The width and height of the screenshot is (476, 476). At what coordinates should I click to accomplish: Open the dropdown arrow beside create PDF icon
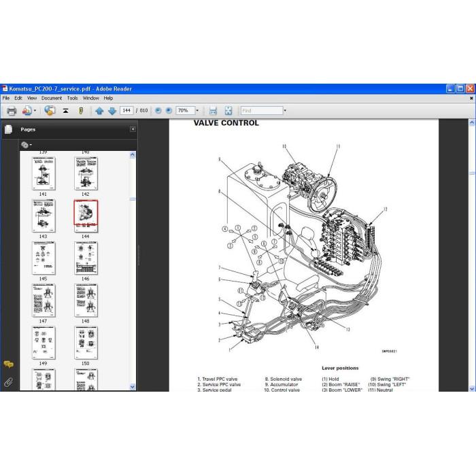tap(35, 111)
